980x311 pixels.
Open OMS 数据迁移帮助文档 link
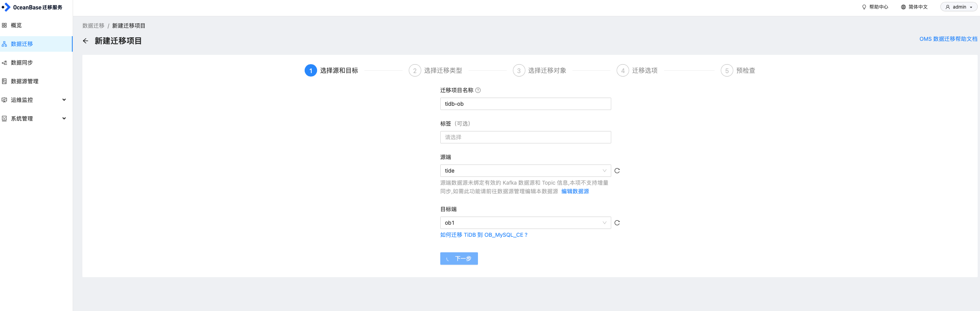(948, 39)
